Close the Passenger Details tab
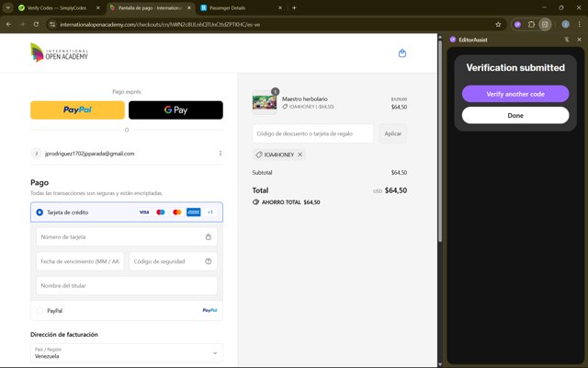This screenshot has width=588, height=368. 279,7
